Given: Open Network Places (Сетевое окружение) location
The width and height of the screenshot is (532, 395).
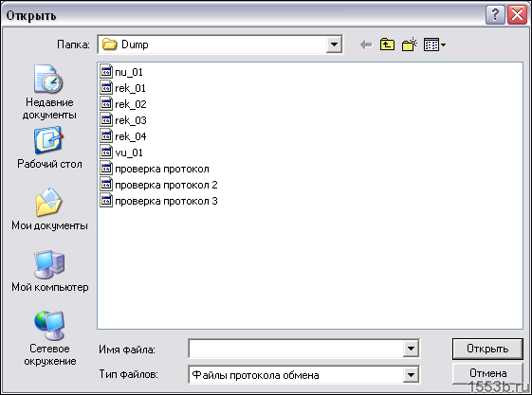Looking at the screenshot, I should pos(49,338).
